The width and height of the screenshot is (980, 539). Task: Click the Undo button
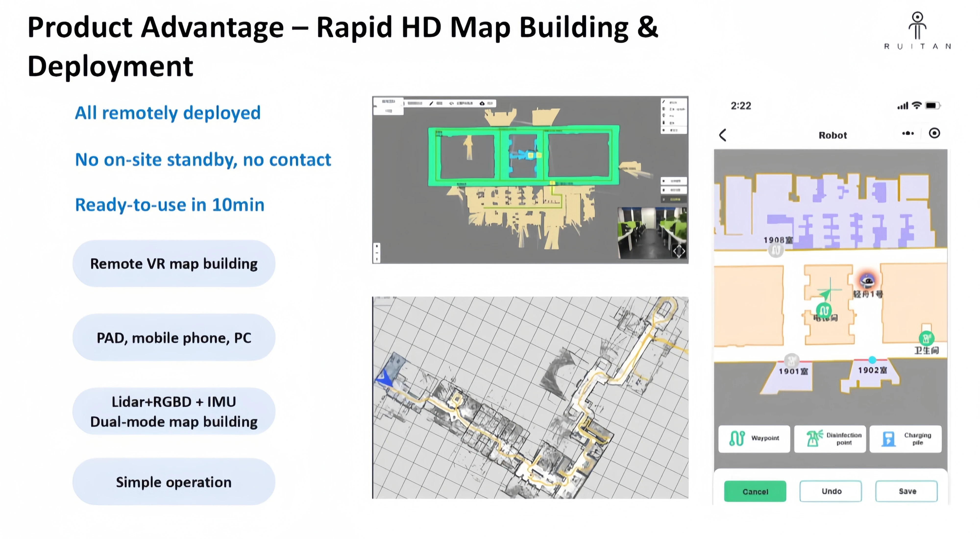point(831,491)
